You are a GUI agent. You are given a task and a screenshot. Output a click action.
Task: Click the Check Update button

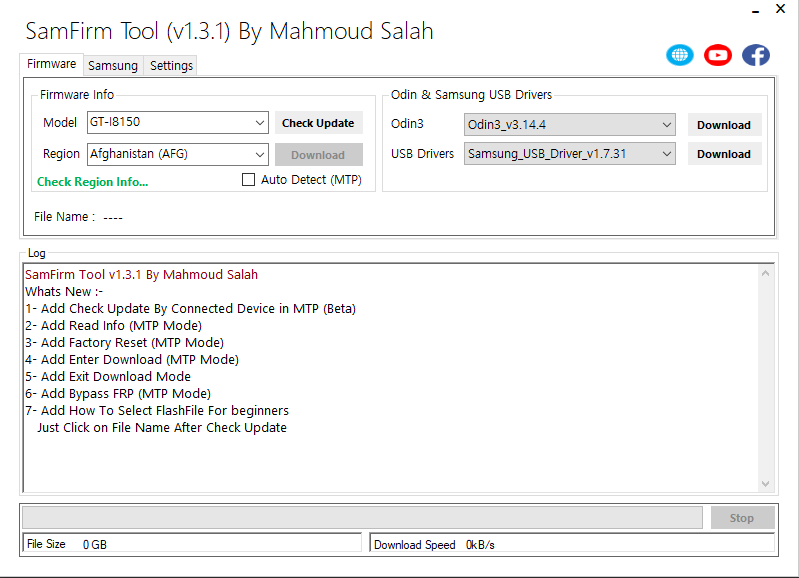click(x=318, y=123)
